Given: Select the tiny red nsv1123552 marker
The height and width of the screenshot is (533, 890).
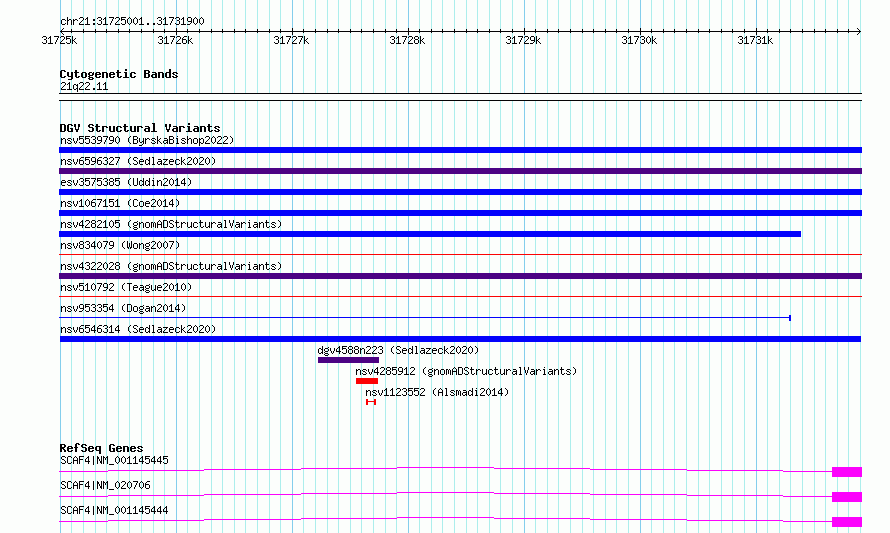Looking at the screenshot, I should [371, 402].
